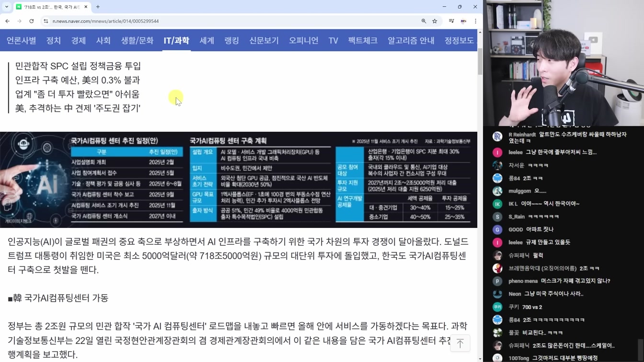Click chat message '이야~~~ 역시 한국이야~'

click(x=550, y=204)
